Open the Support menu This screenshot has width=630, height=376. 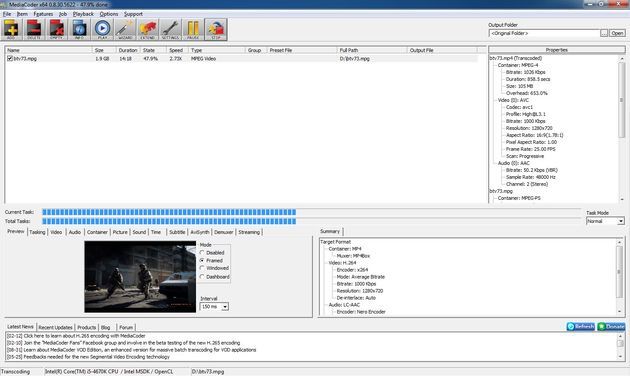tap(133, 14)
